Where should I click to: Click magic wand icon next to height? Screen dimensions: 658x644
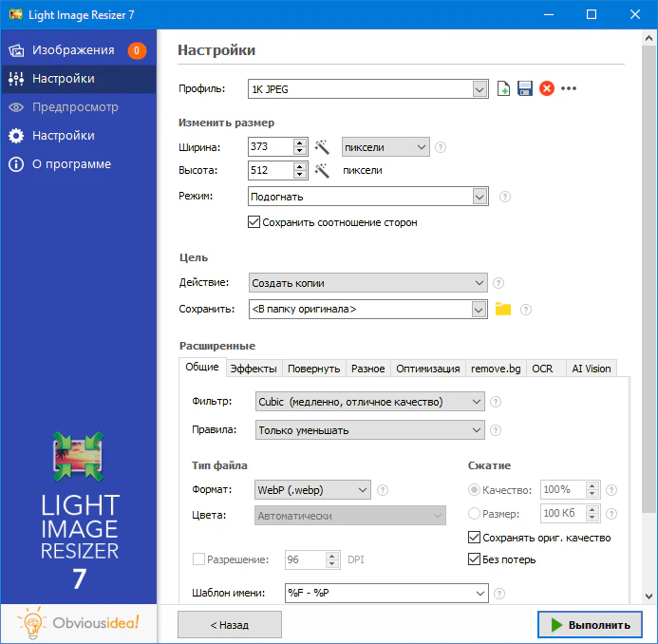click(x=322, y=171)
